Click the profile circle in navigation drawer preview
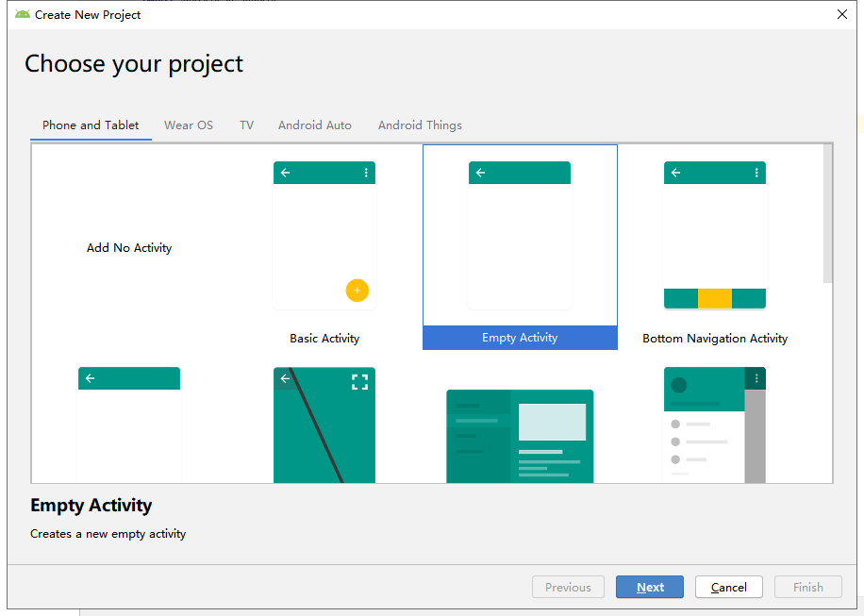Screen dimensions: 864x616 pos(679,385)
